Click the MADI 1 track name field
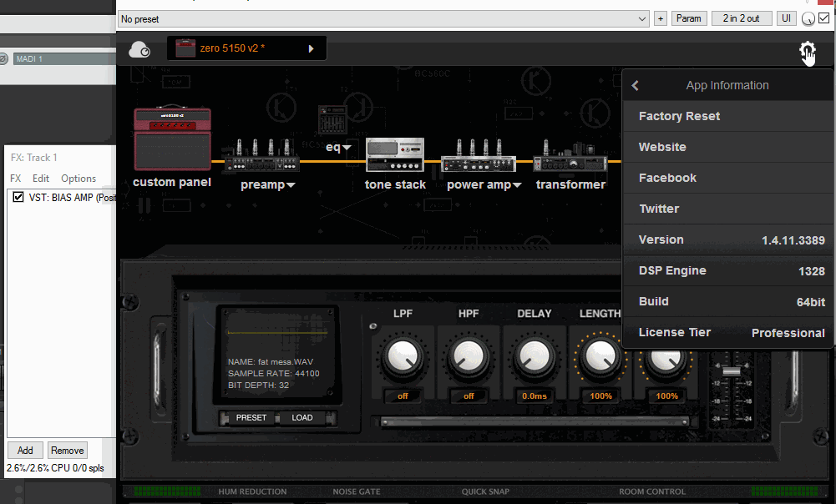This screenshot has height=504, width=836. pyautogui.click(x=64, y=58)
